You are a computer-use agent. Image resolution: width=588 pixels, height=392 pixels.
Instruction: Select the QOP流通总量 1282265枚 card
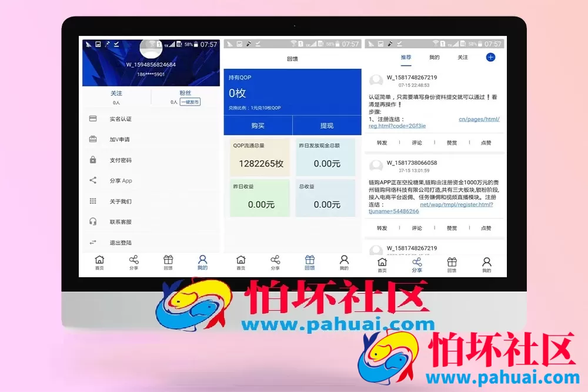point(259,157)
